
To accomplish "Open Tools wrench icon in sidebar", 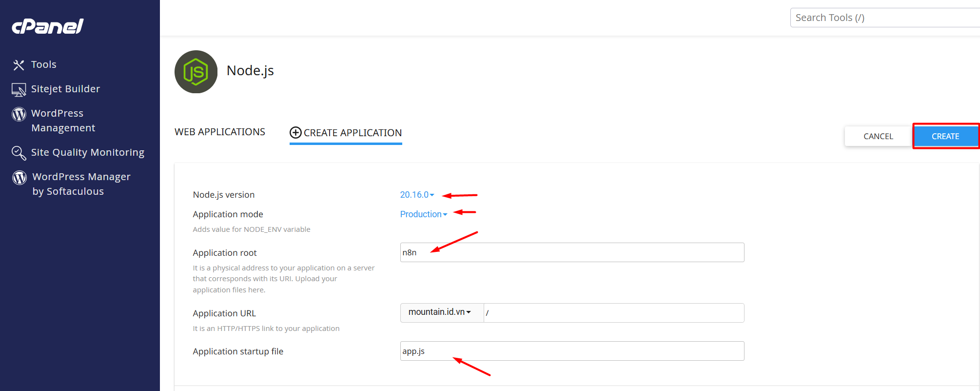I will 19,65.
